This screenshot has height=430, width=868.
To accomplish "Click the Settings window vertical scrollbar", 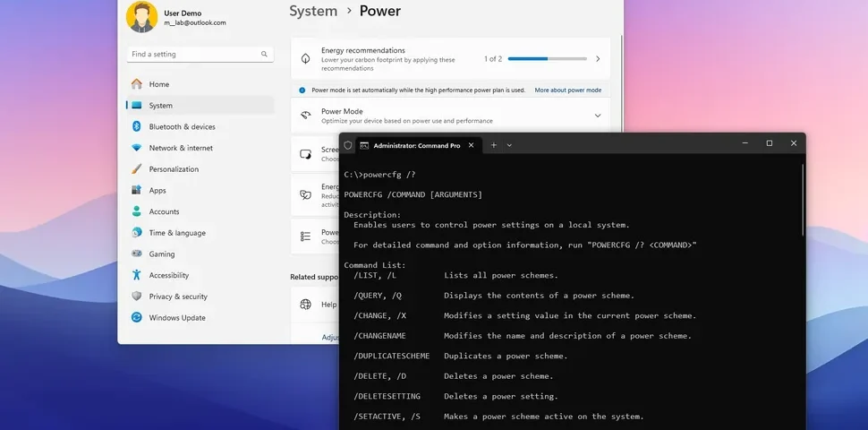I will tap(622, 83).
